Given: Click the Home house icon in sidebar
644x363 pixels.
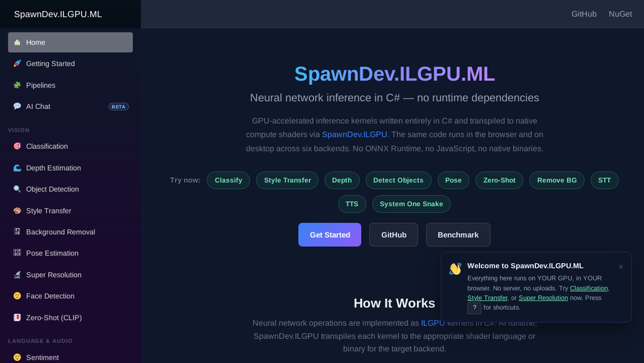Looking at the screenshot, I should coord(17,42).
